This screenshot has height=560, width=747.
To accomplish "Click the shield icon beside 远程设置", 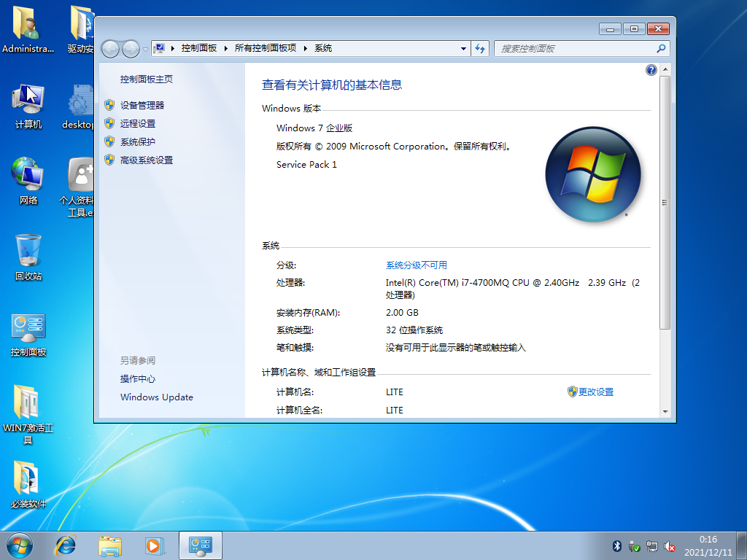I will [x=109, y=123].
